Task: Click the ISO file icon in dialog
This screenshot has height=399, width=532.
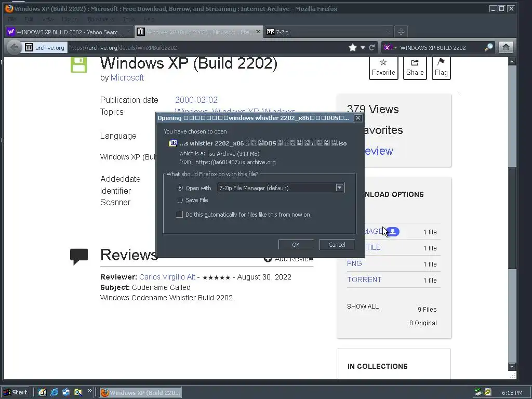Action: pos(173,143)
